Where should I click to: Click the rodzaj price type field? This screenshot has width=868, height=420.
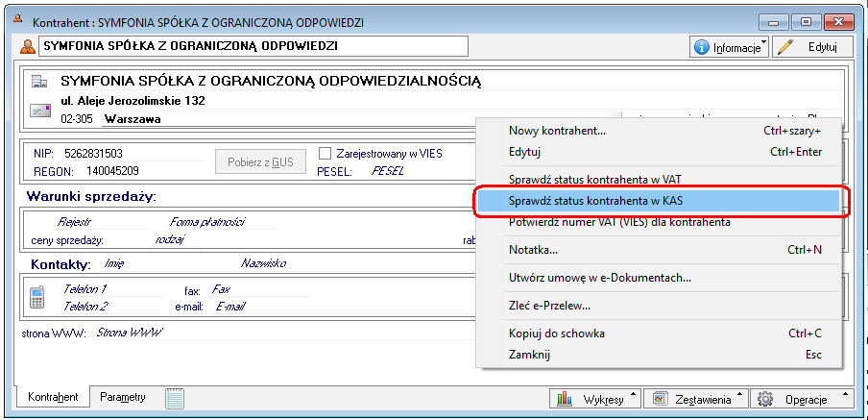170,239
